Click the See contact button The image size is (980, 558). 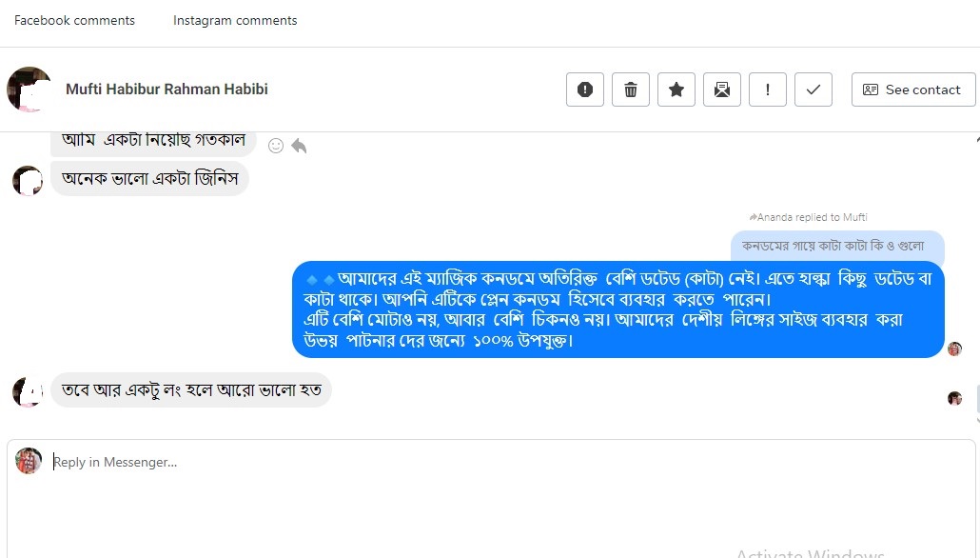click(x=911, y=89)
